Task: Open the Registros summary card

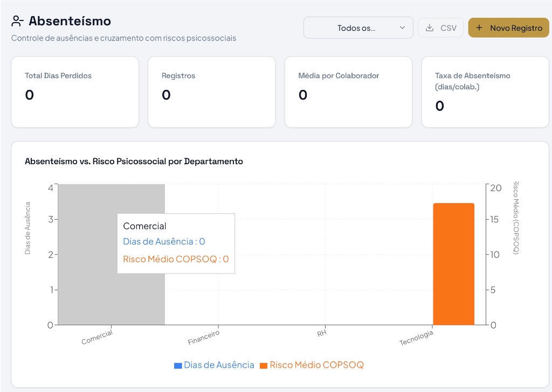Action: (211, 92)
